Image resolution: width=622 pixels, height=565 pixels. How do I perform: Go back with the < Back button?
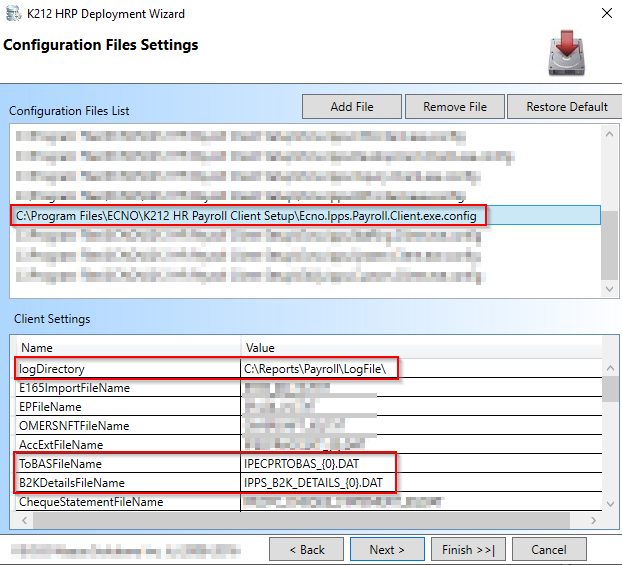point(307,550)
